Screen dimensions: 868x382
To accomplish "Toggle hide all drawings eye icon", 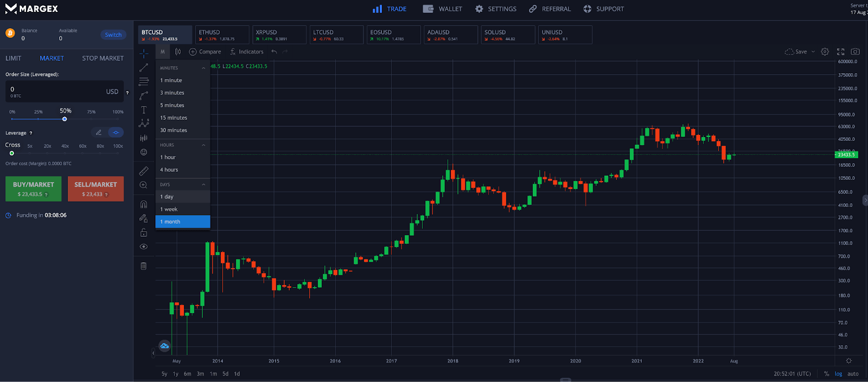I will coord(144,247).
